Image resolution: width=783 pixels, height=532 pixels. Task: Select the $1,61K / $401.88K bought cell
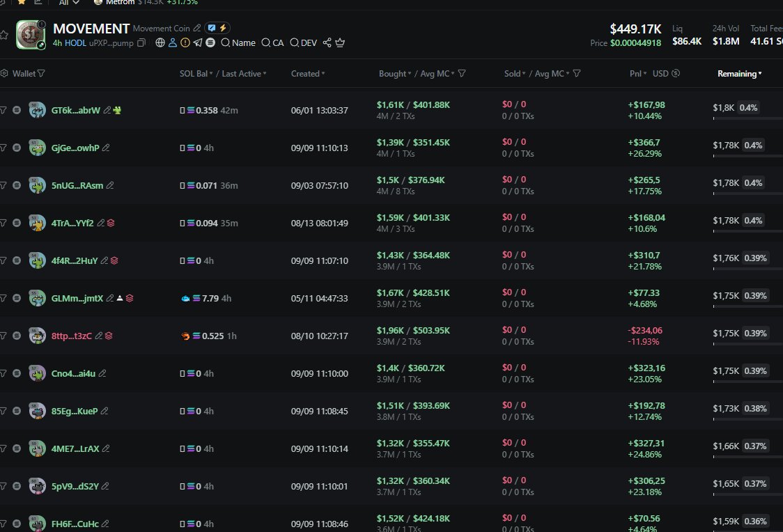click(x=413, y=105)
